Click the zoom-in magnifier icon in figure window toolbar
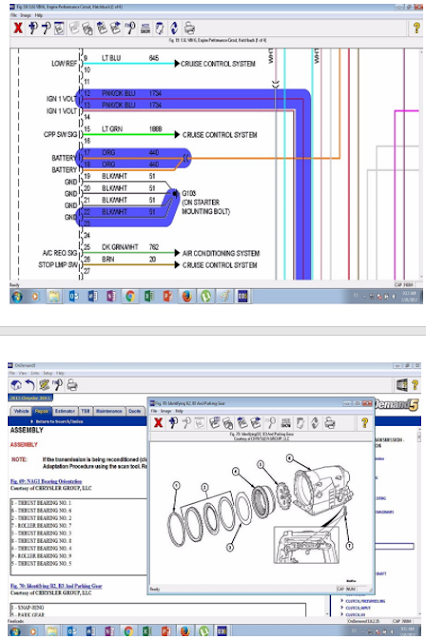Screen dimensions: 426x640 [173, 423]
